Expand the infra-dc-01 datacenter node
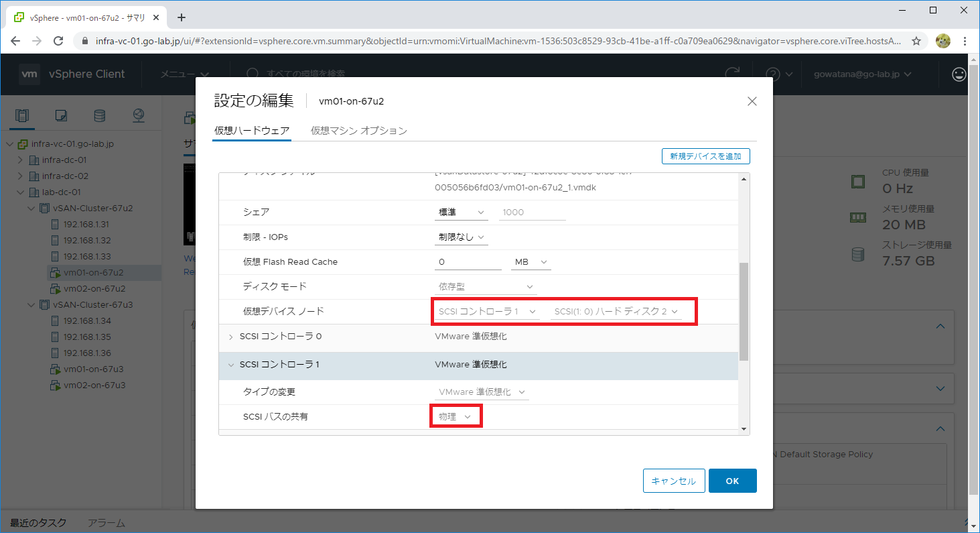The image size is (980, 533). tap(20, 160)
